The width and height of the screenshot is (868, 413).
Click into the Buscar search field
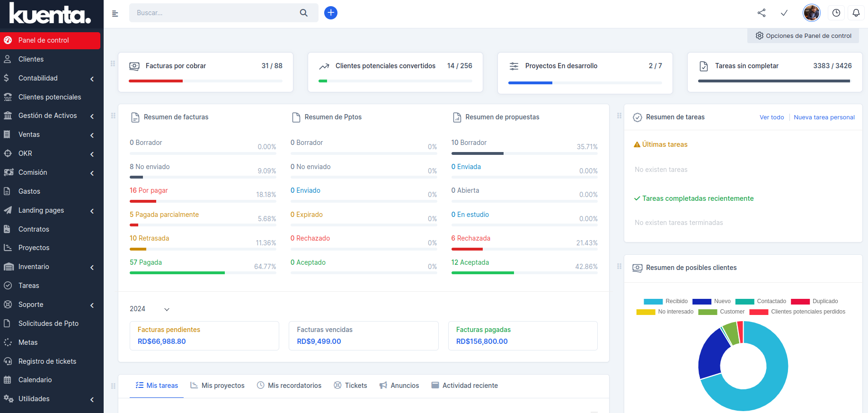click(x=213, y=13)
